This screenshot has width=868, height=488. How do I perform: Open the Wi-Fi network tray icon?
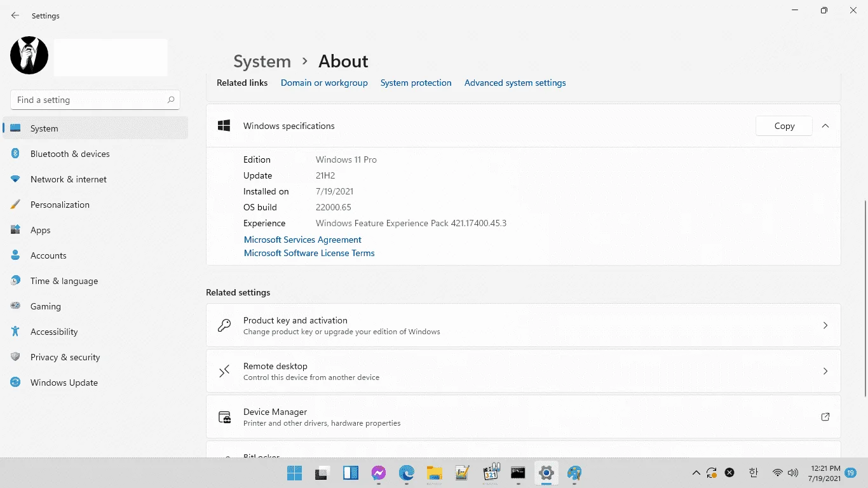(x=777, y=473)
